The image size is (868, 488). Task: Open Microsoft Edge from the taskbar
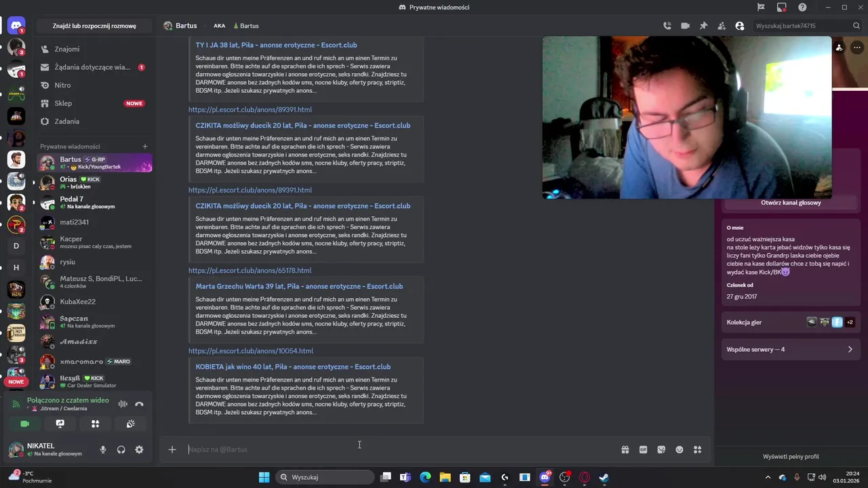[x=425, y=477]
